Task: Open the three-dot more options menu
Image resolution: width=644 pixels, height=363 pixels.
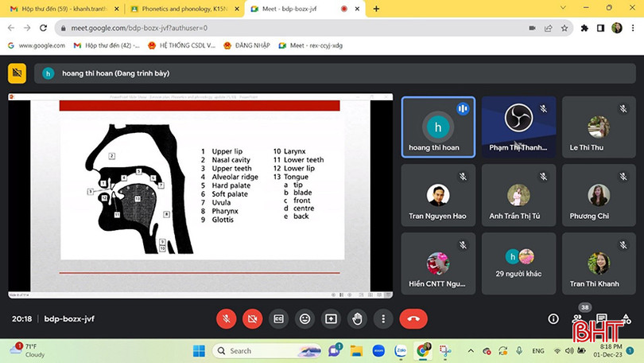Action: [x=383, y=318]
